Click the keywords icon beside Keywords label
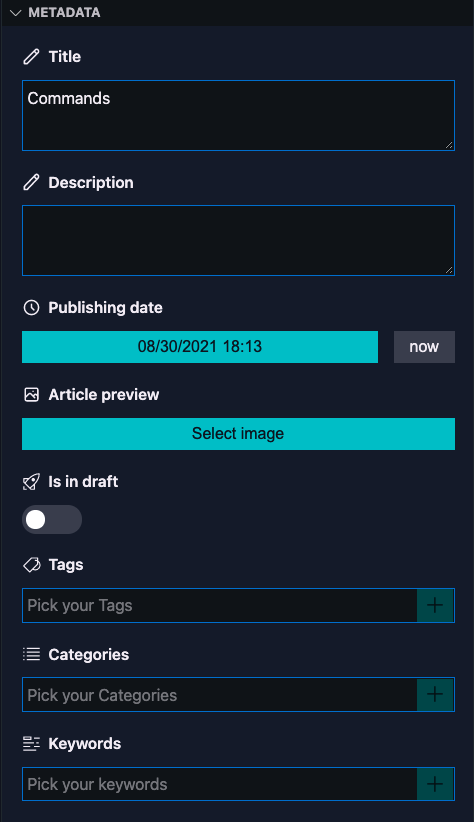The height and width of the screenshot is (822, 474). click(x=31, y=743)
